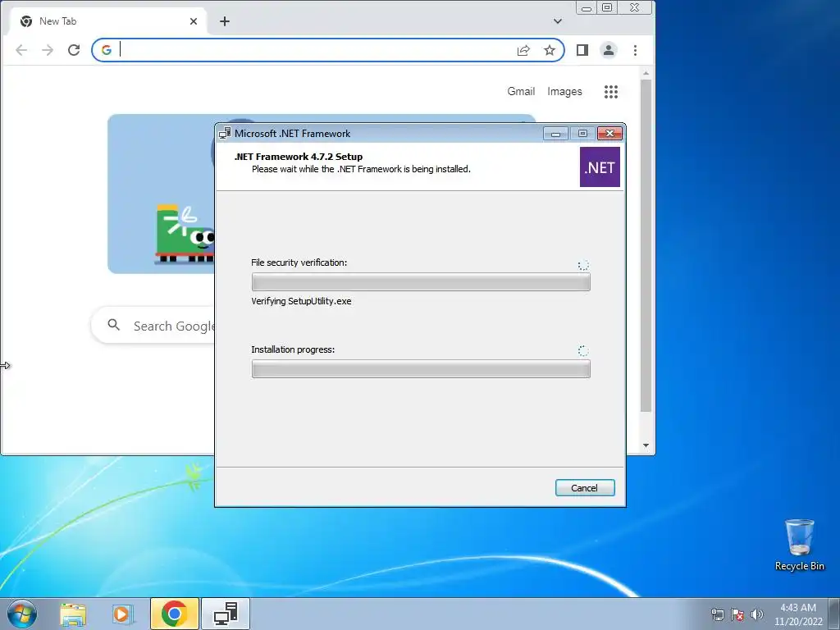Click the network tray icon
The image size is (840, 630).
coord(717,614)
